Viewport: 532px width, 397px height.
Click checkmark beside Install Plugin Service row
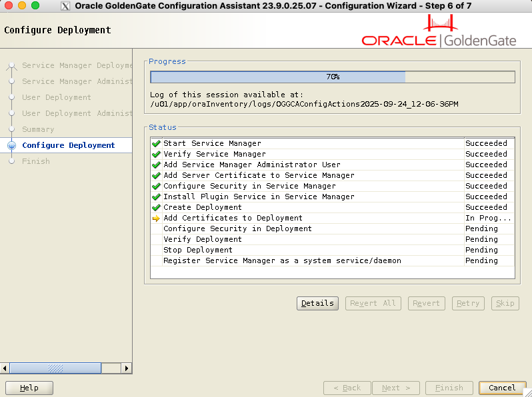pyautogui.click(x=156, y=197)
